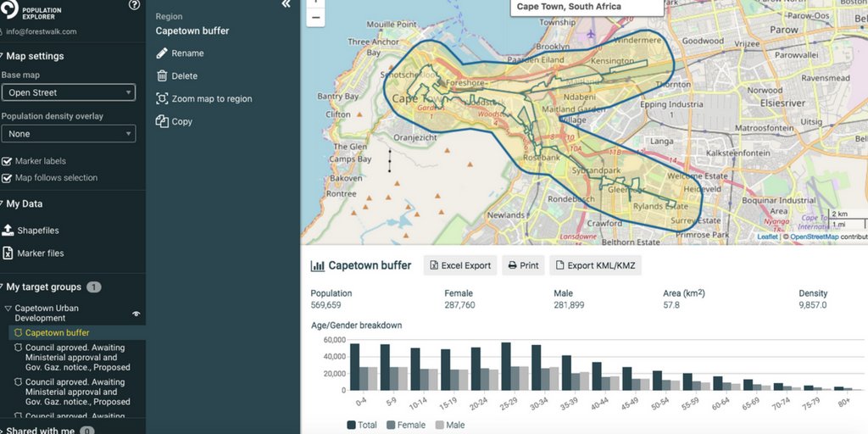Screen dimensions: 868x434
Task: Open the Leaflet attribution link
Action: point(767,237)
